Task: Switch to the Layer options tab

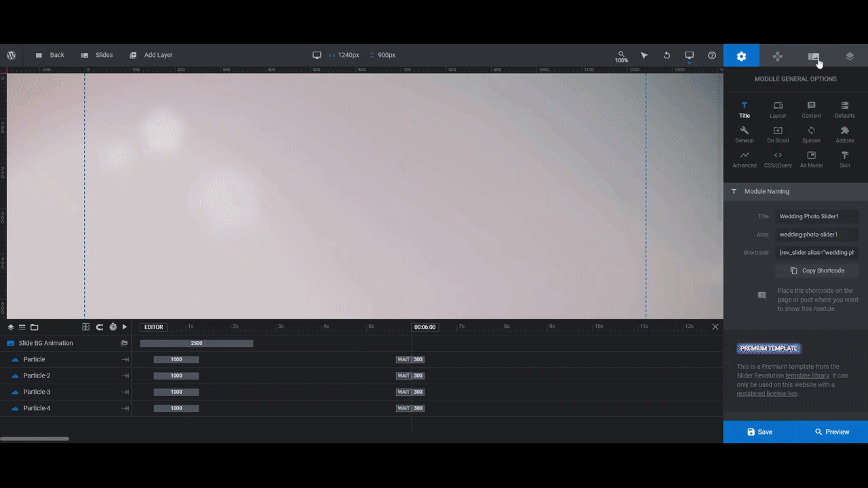Action: (x=850, y=56)
